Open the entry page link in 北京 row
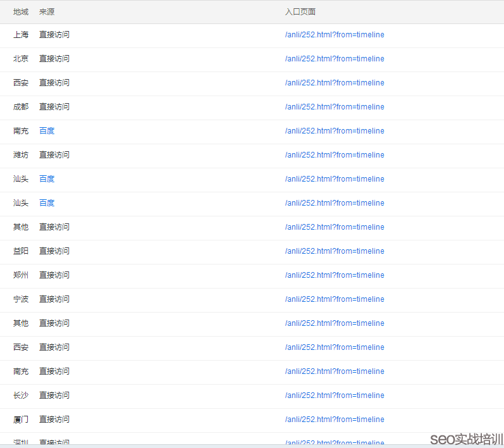This screenshot has width=504, height=448. (335, 59)
